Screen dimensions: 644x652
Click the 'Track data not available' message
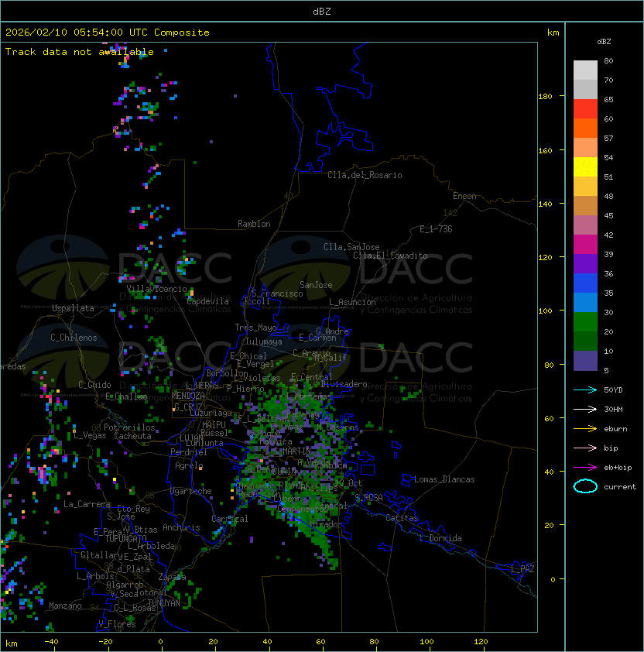80,52
